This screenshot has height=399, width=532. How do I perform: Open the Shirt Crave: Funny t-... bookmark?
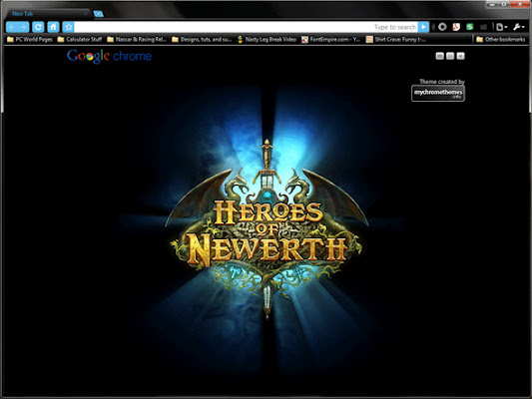click(x=395, y=39)
